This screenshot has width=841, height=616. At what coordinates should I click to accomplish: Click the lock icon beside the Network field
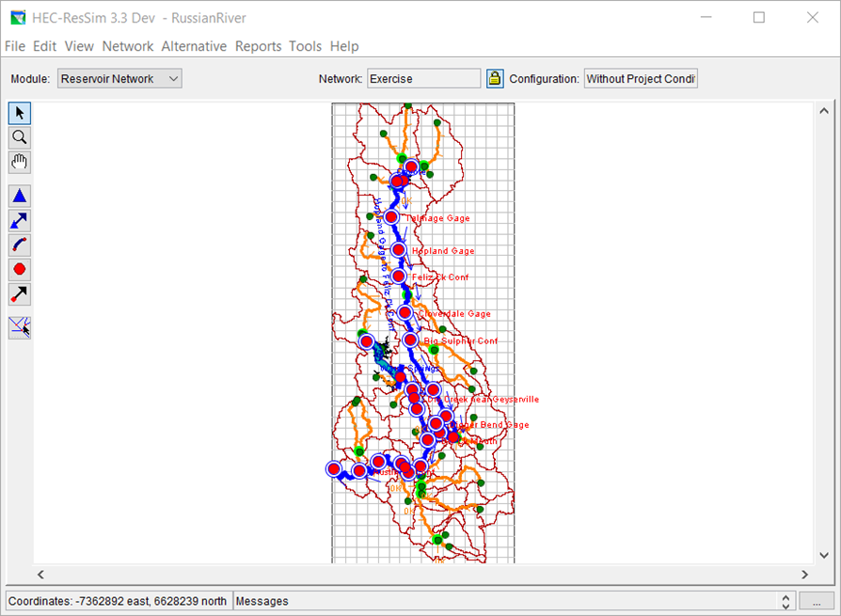pyautogui.click(x=494, y=78)
